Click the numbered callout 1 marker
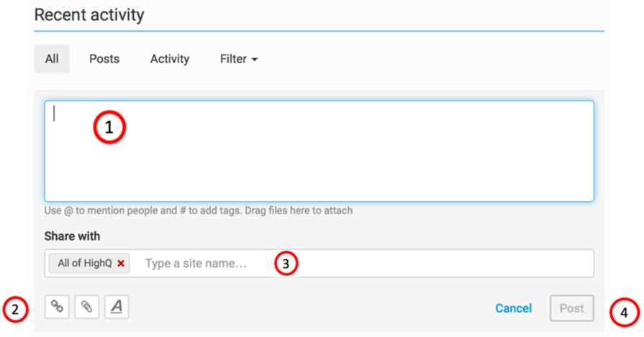 tap(109, 128)
